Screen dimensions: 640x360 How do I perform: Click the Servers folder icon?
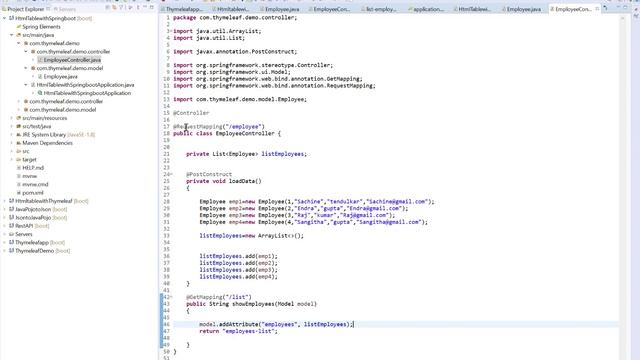[x=11, y=234]
